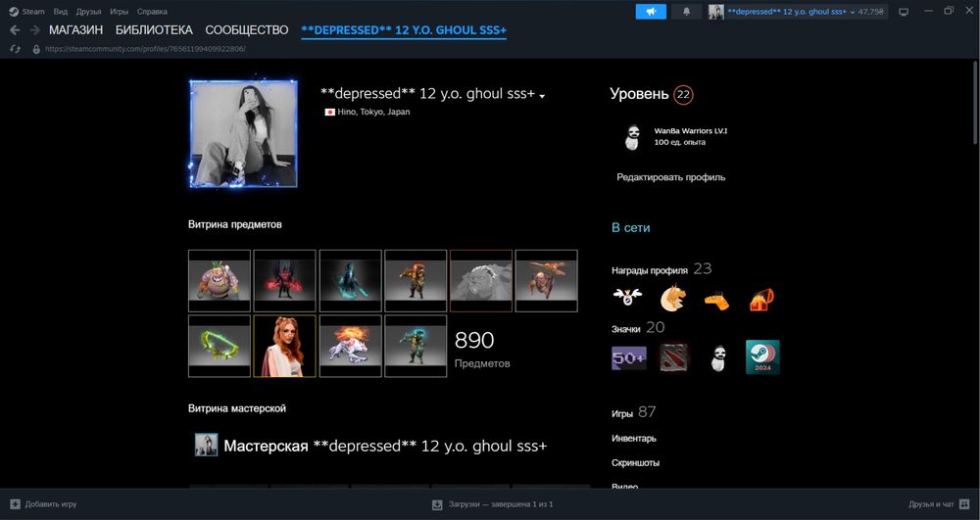Open the Игры 87 link
Screen dimensions: 980x520
coord(634,412)
